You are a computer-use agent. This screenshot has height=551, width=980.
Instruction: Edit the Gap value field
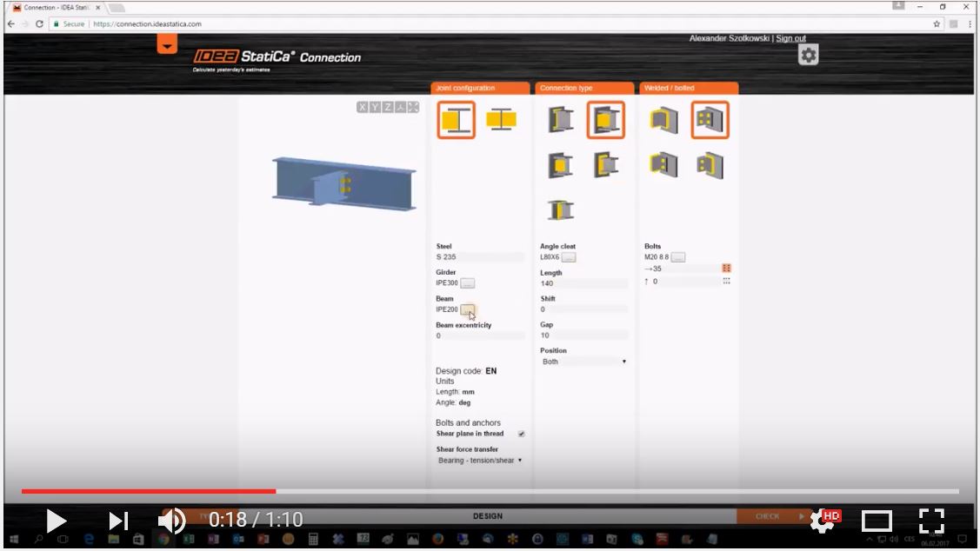[x=583, y=335]
